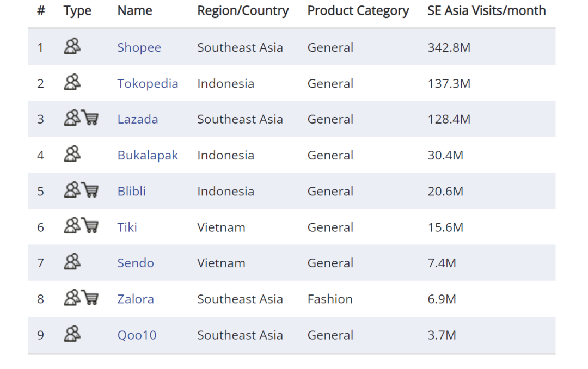Screen dimensions: 588x369
Task: Click the marketplace icon in Qoo10 row
Action: point(72,334)
